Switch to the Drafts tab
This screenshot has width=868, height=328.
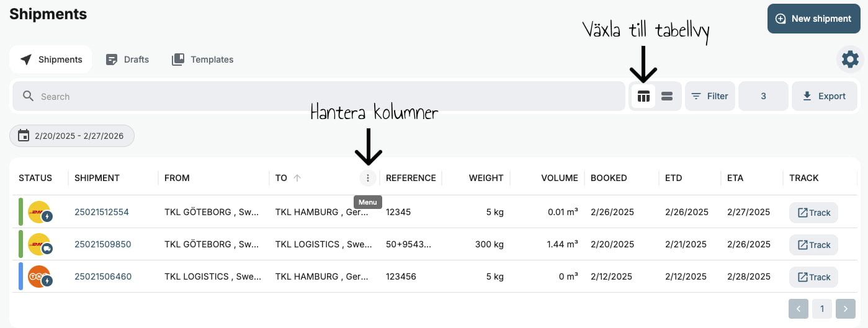(128, 60)
